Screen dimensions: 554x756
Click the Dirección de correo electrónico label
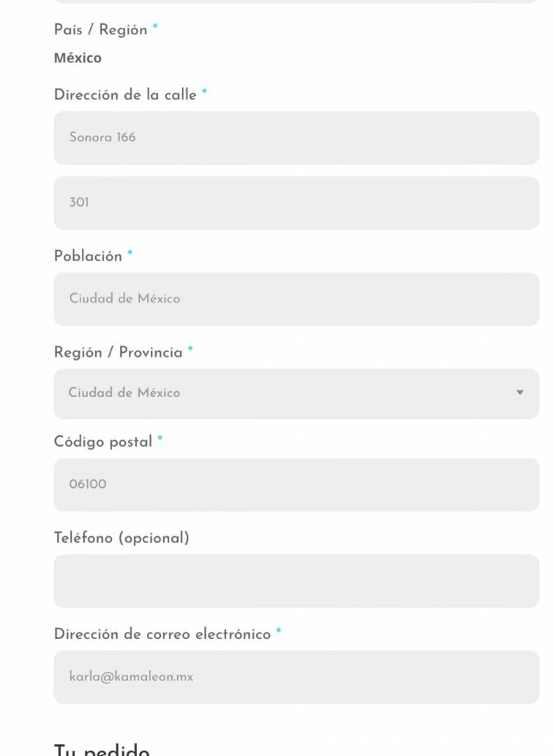[x=162, y=634]
